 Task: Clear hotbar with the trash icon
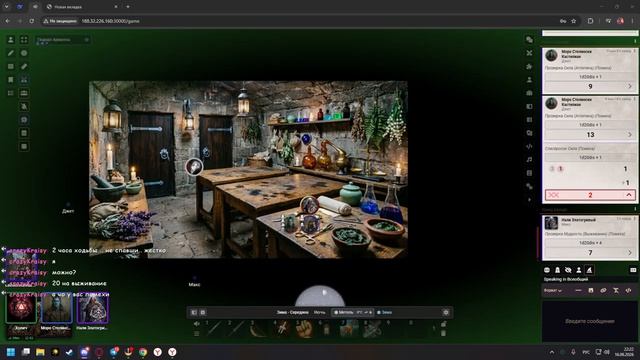(444, 333)
